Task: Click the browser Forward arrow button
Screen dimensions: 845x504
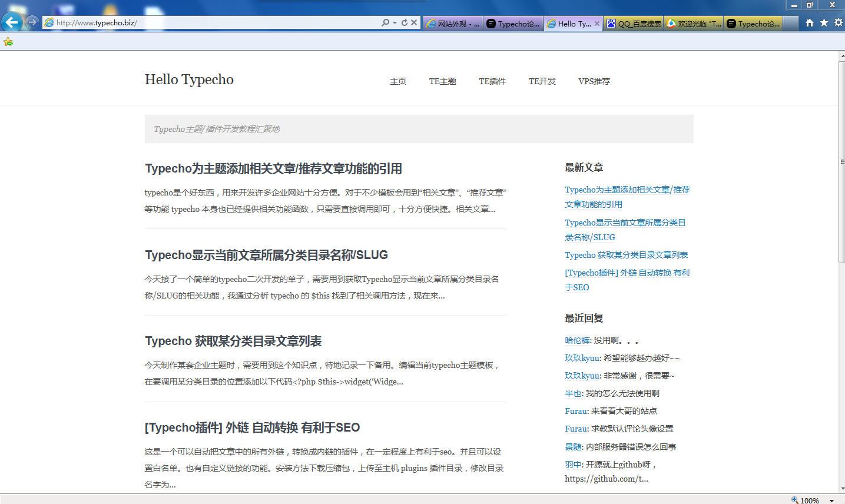Action: (x=32, y=22)
